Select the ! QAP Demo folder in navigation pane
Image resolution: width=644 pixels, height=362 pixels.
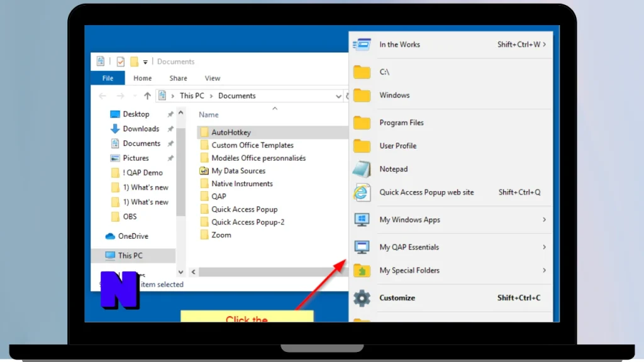(x=143, y=173)
